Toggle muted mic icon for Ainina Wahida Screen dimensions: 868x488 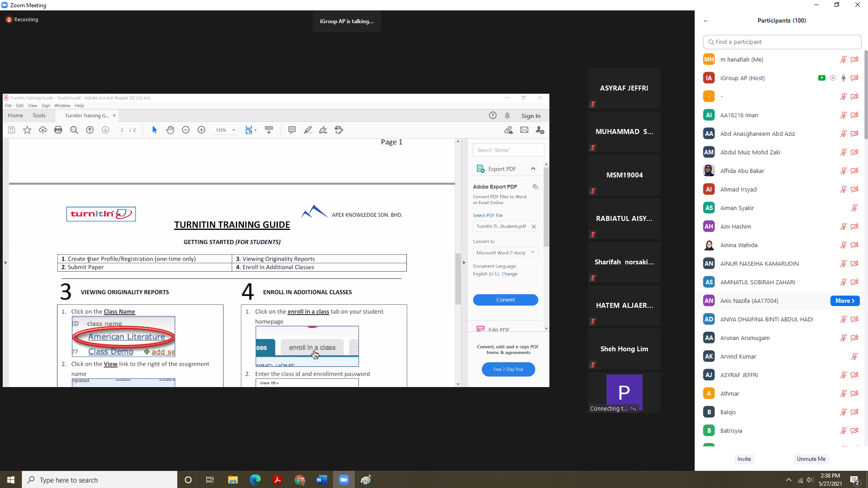pos(844,245)
